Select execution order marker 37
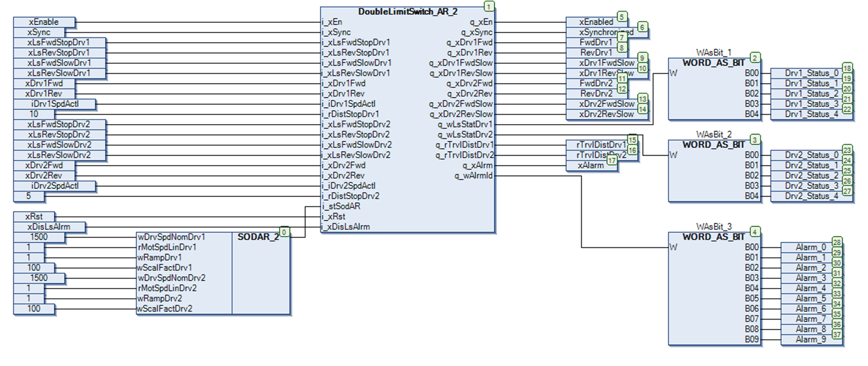Image resolution: width=868 pixels, height=366 pixels. click(837, 334)
